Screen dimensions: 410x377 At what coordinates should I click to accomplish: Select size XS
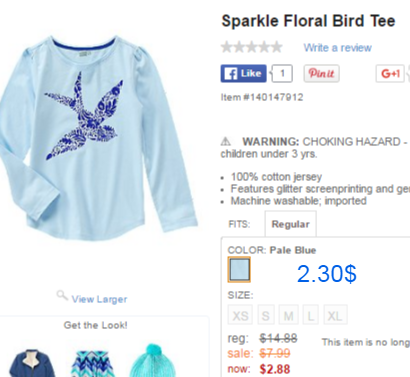[x=240, y=315]
